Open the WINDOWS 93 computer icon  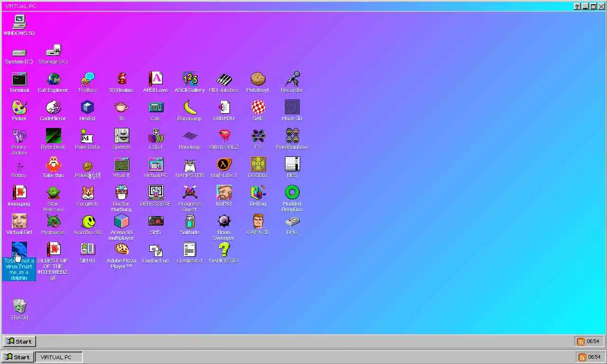(19, 22)
